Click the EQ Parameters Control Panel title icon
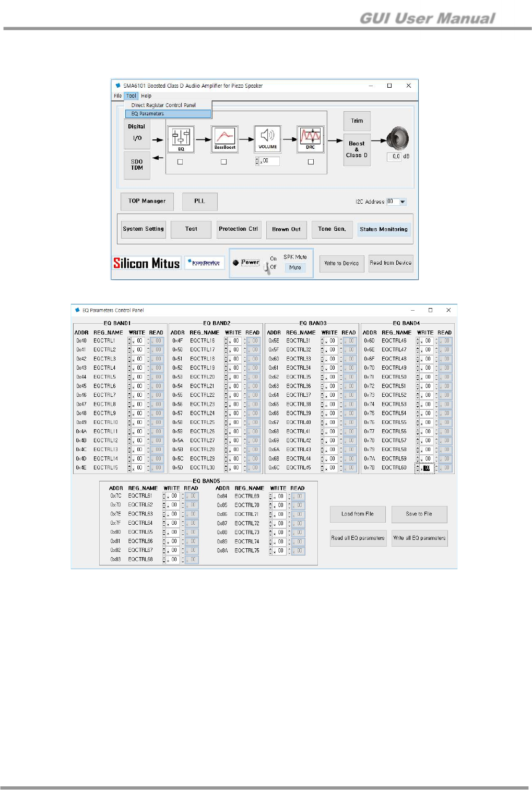 (78, 310)
